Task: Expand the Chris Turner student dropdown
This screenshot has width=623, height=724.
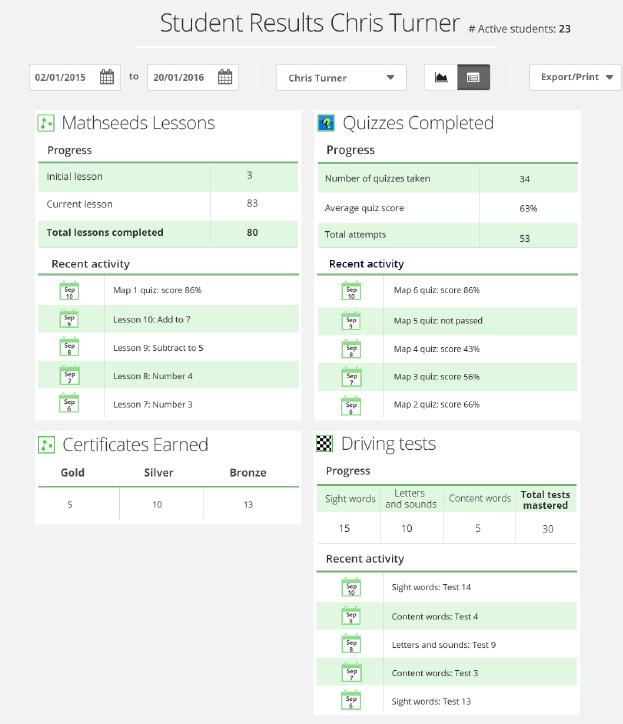Action: [341, 78]
